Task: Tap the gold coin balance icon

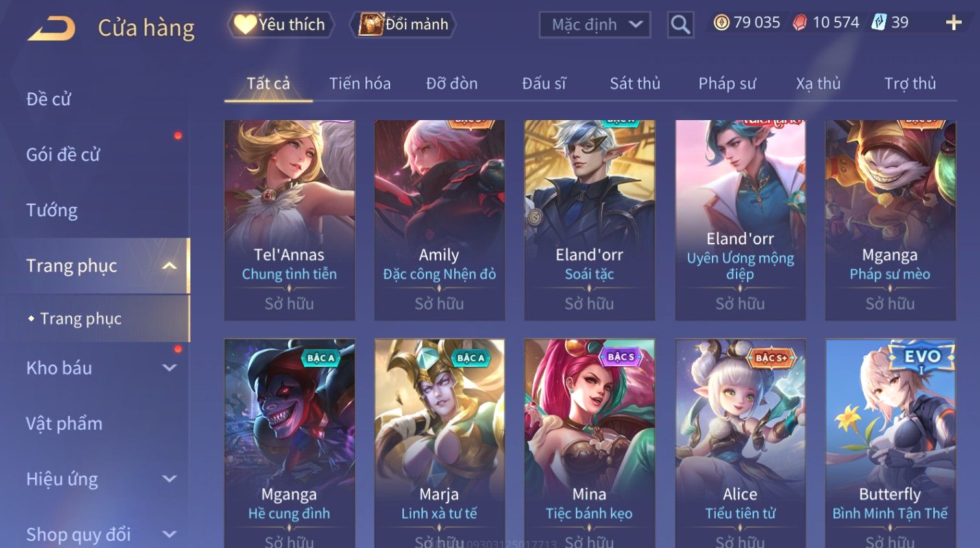Action: pyautogui.click(x=721, y=23)
